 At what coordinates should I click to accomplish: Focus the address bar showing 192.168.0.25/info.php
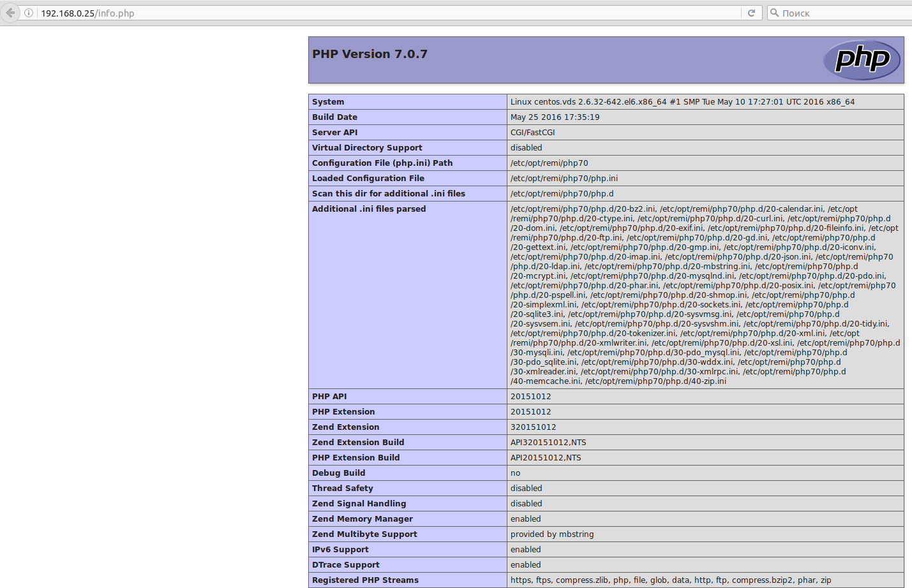click(x=389, y=13)
